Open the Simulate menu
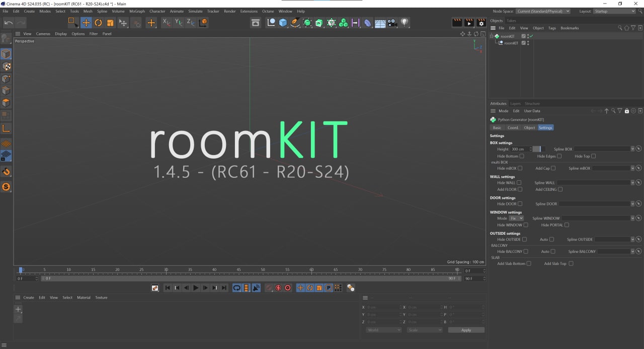This screenshot has width=644, height=349. pyautogui.click(x=195, y=11)
